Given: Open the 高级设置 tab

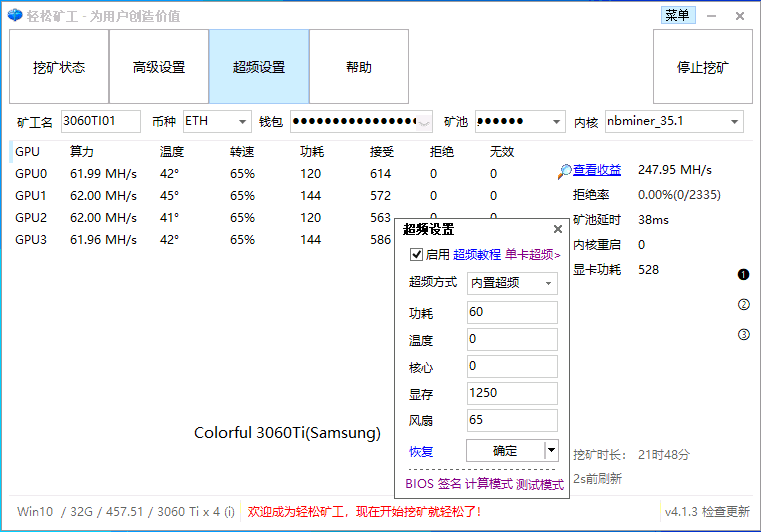Looking at the screenshot, I should 159,67.
